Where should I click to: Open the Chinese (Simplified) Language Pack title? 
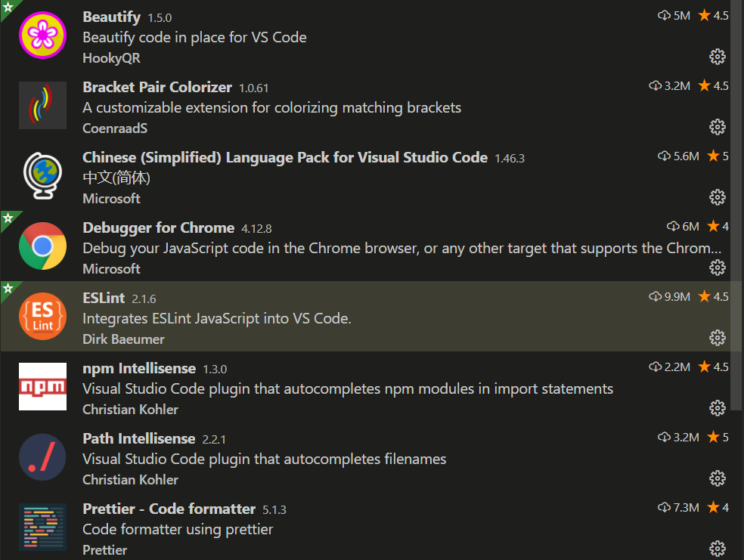(284, 157)
